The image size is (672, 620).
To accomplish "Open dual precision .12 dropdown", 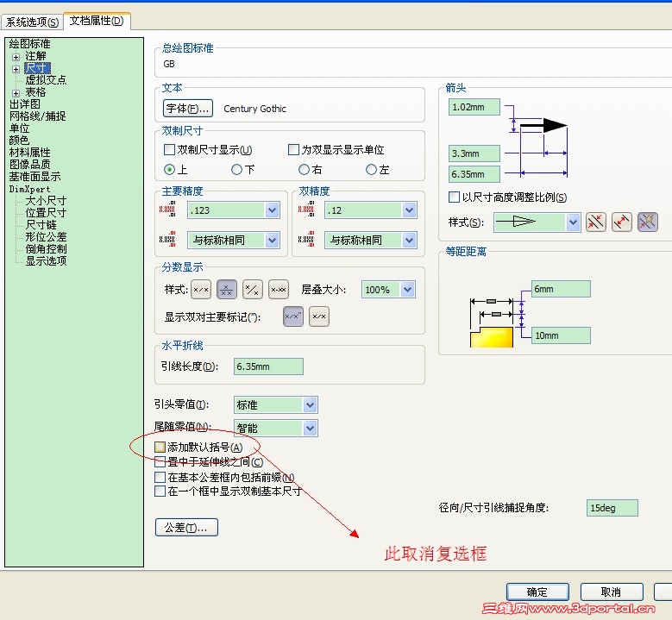I will coord(409,210).
